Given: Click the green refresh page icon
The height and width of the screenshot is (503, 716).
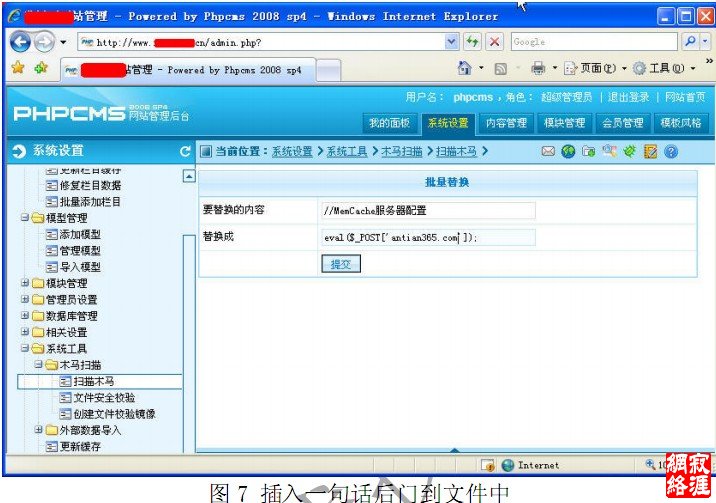Looking at the screenshot, I should coord(472,42).
